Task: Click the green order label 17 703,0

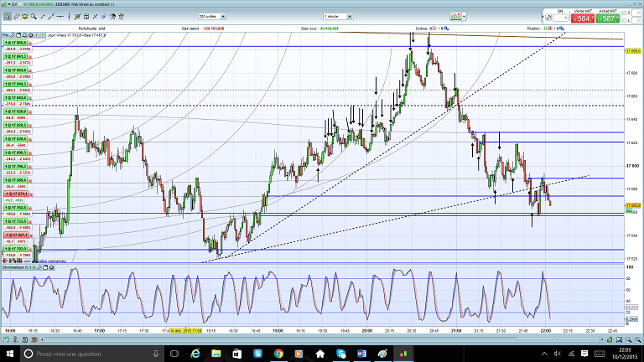Action: click(x=15, y=249)
